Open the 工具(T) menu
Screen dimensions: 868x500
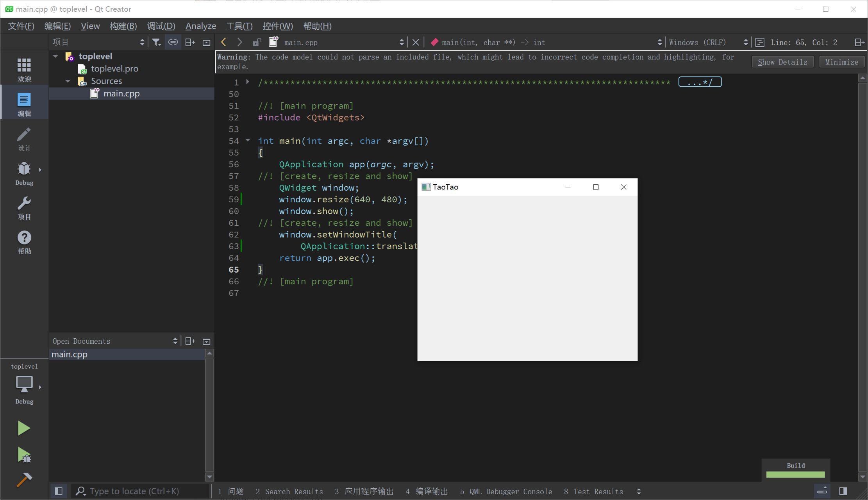pyautogui.click(x=239, y=26)
